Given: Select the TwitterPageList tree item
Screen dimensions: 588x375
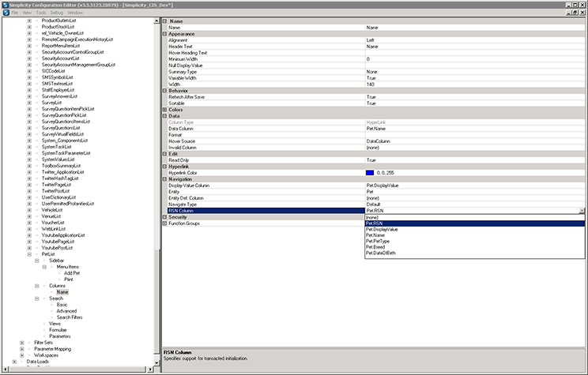Looking at the screenshot, I should [56, 185].
